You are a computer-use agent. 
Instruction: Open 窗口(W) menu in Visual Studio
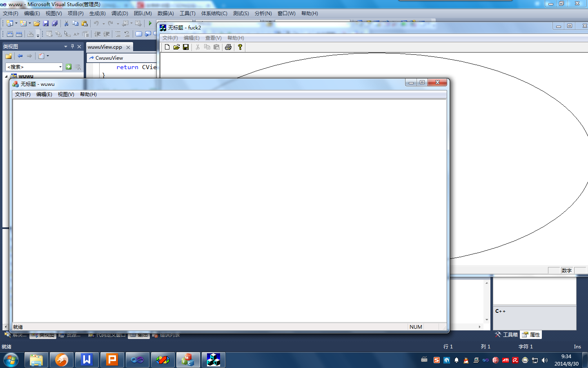click(x=286, y=13)
